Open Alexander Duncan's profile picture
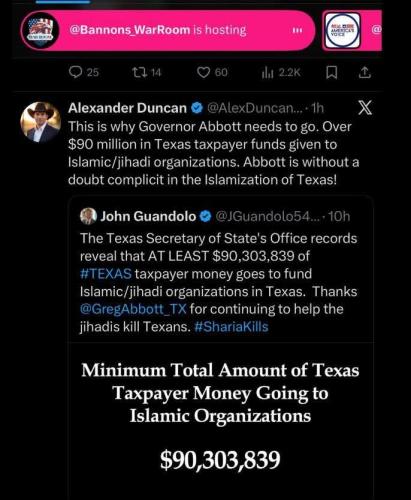The width and height of the screenshot is (411, 500). (40, 122)
